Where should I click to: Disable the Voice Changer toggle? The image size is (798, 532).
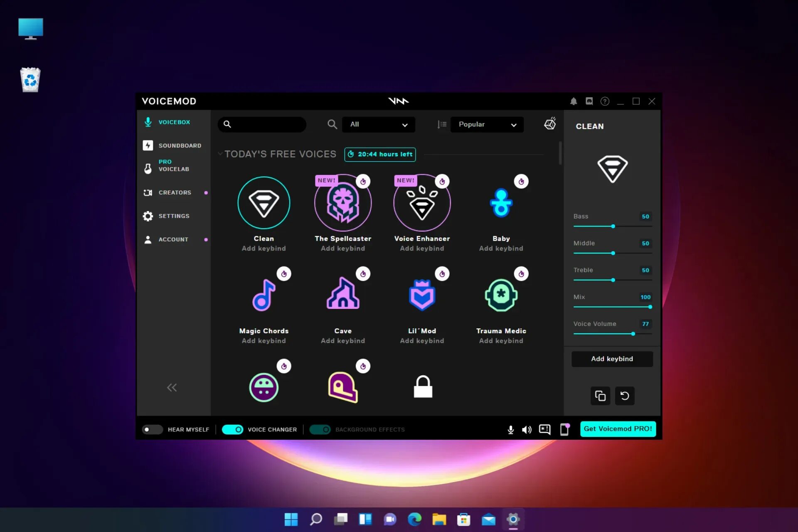coord(232,429)
